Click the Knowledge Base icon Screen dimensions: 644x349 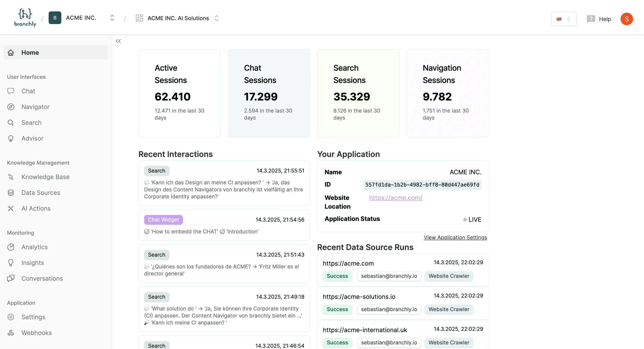(11, 177)
